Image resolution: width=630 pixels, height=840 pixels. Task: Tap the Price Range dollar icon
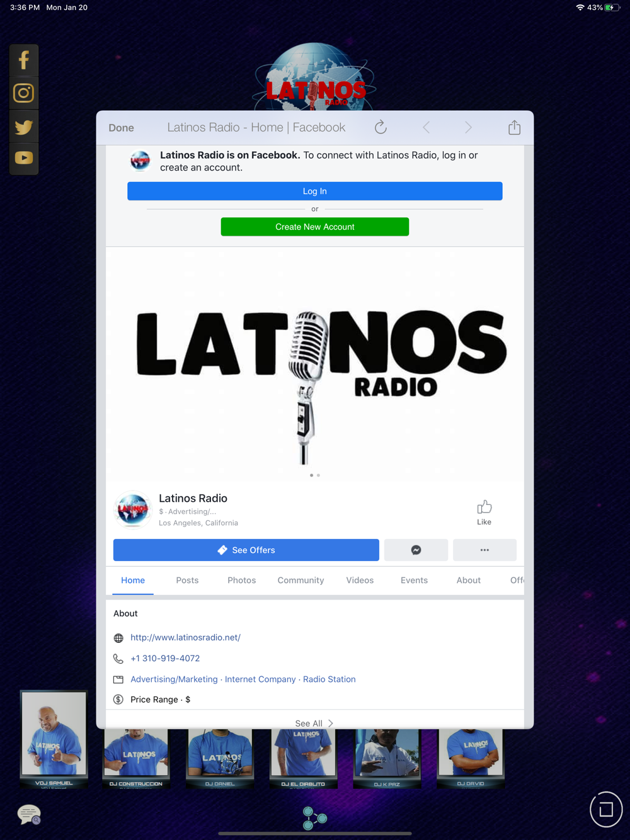(118, 700)
